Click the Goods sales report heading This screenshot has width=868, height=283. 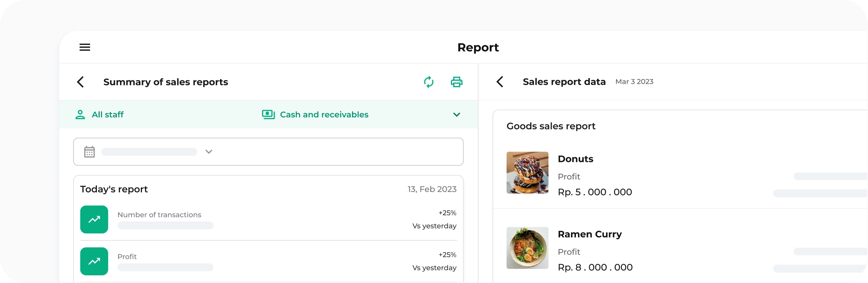551,126
